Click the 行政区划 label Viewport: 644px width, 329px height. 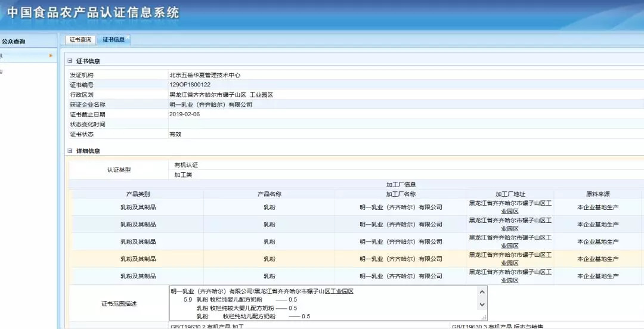coord(82,95)
